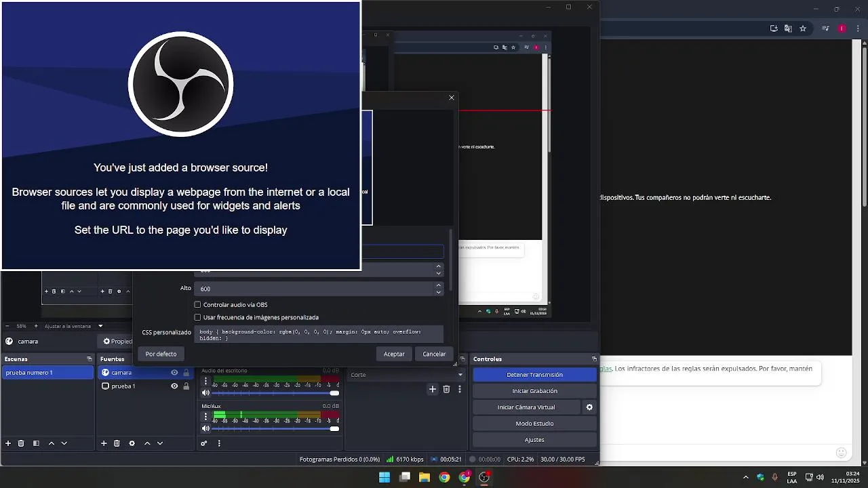Open options dots for Audio del escritorio

point(205,382)
